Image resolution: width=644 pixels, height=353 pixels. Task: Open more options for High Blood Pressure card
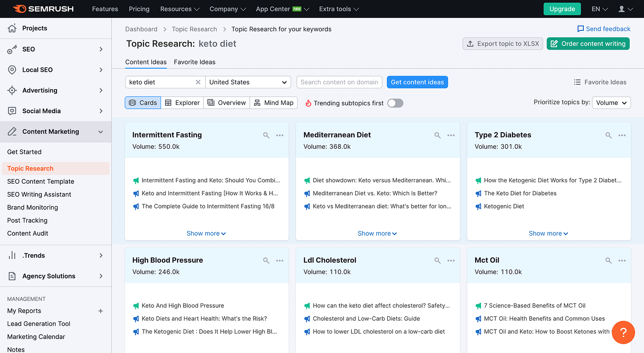pyautogui.click(x=280, y=260)
